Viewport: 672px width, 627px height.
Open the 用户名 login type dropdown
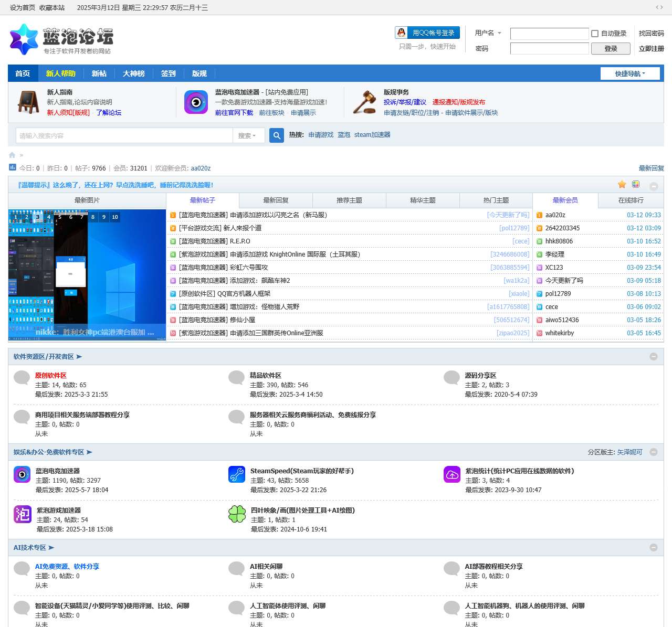click(488, 33)
